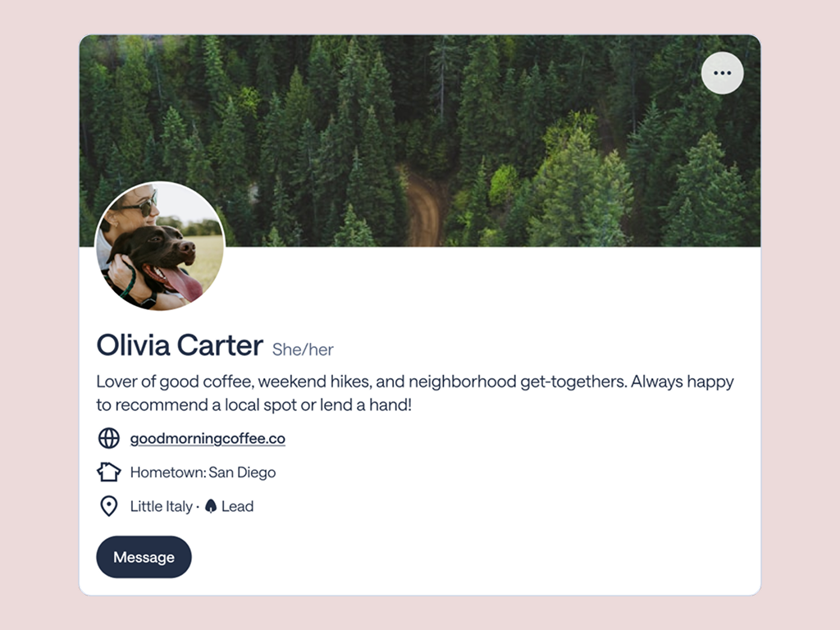Click the Olivia Carter name heading
This screenshot has height=630, width=840.
[x=180, y=345]
